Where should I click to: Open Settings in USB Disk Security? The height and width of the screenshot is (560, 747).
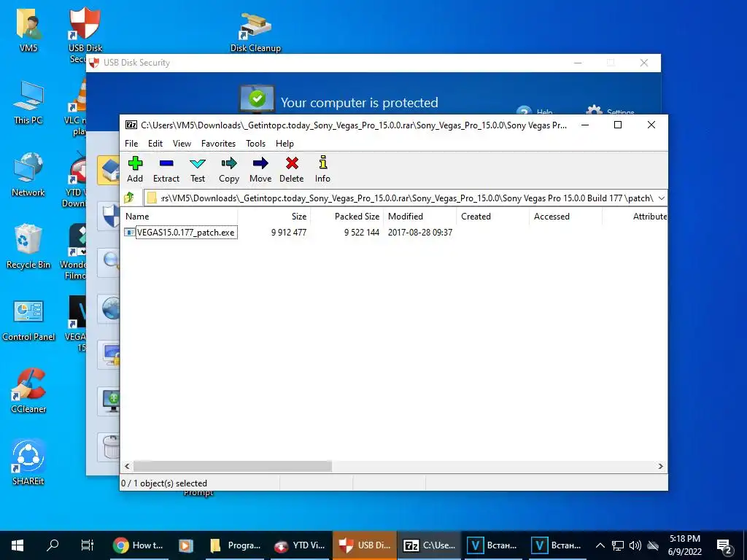[611, 111]
